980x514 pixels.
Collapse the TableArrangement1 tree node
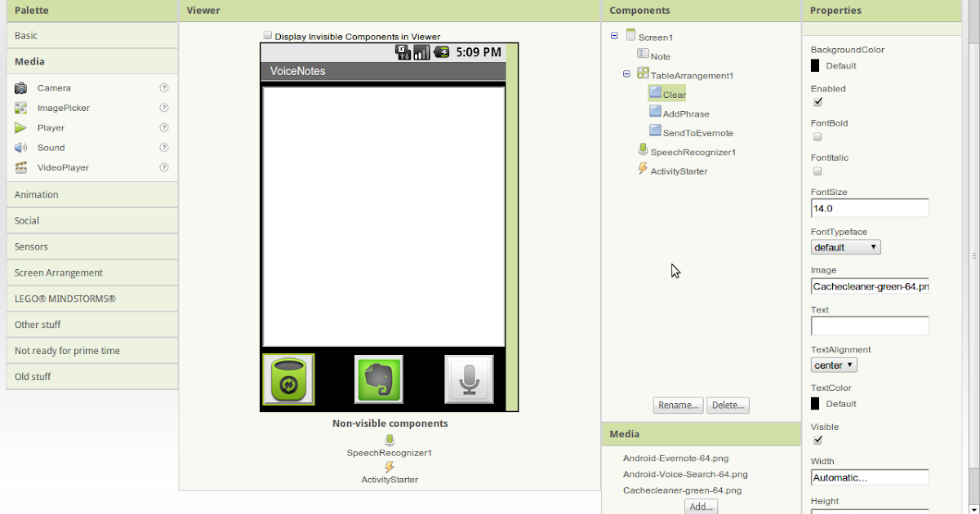[626, 74]
